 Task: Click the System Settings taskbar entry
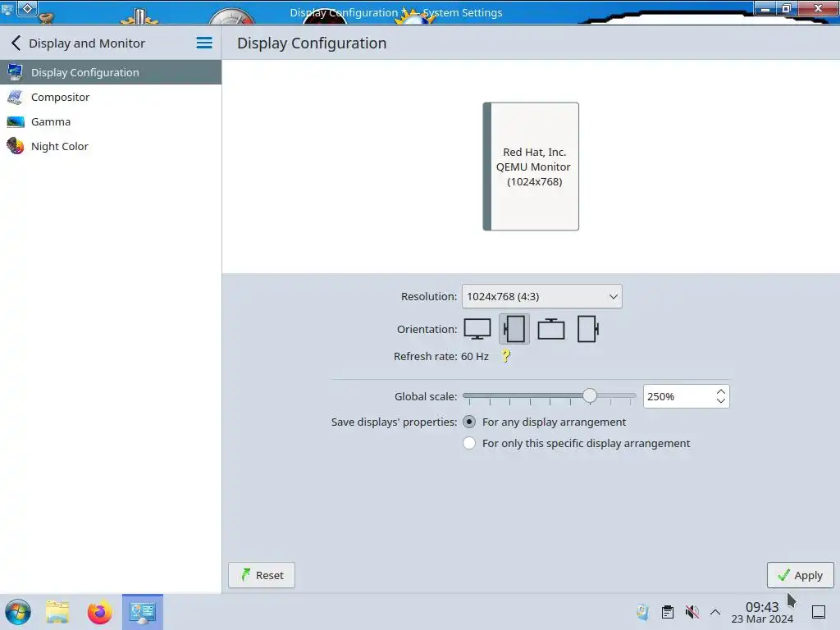pos(143,612)
